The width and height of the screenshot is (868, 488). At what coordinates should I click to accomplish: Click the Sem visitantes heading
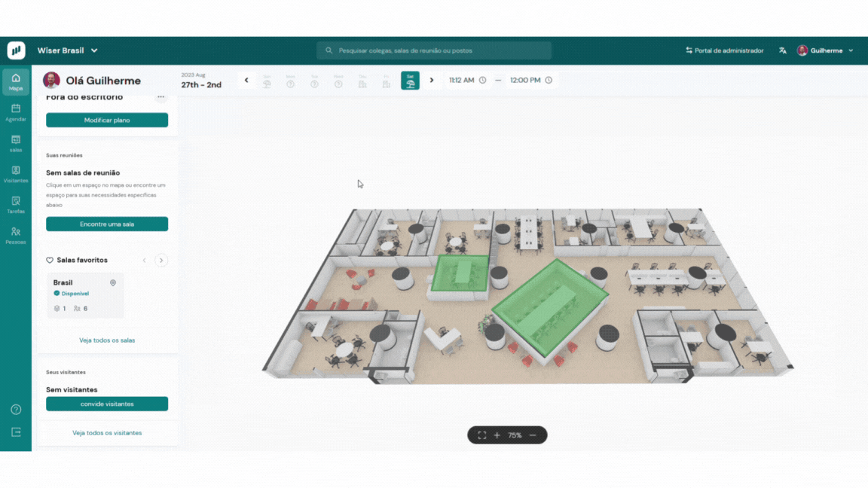(x=72, y=389)
